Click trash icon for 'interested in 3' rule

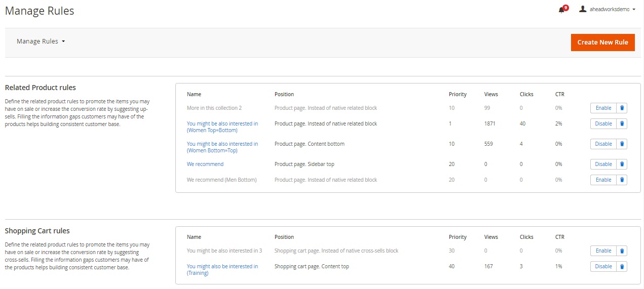(x=622, y=251)
